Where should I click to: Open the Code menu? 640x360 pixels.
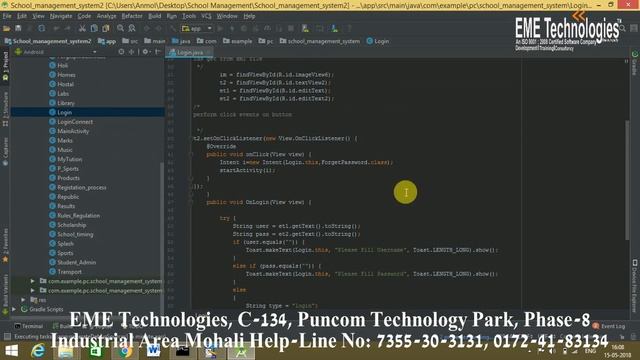point(84,16)
